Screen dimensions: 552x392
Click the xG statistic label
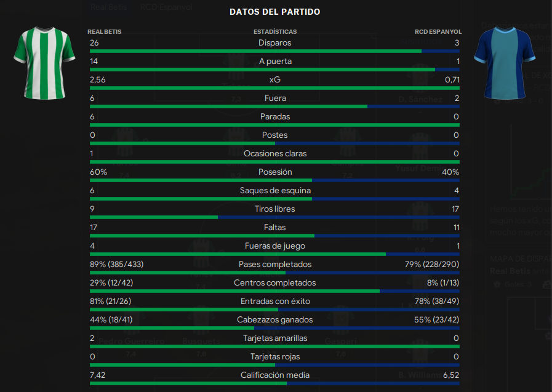275,79
